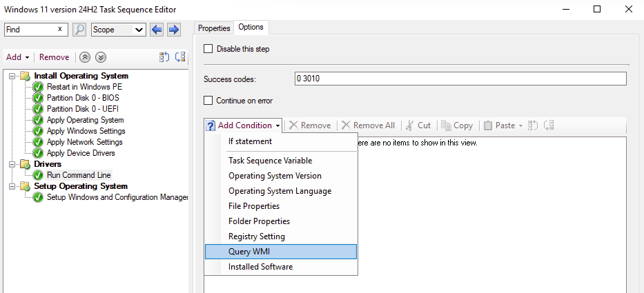Click Remove All in conditions toolbar
Screen dimensions: 644x293
(368, 125)
